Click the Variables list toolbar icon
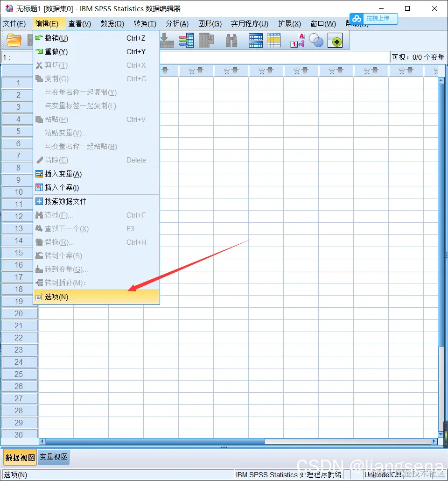The height and width of the screenshot is (481, 448). tap(187, 41)
